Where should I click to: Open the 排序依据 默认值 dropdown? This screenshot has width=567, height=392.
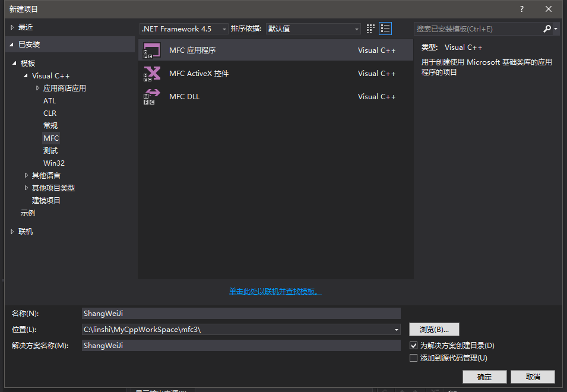click(356, 29)
